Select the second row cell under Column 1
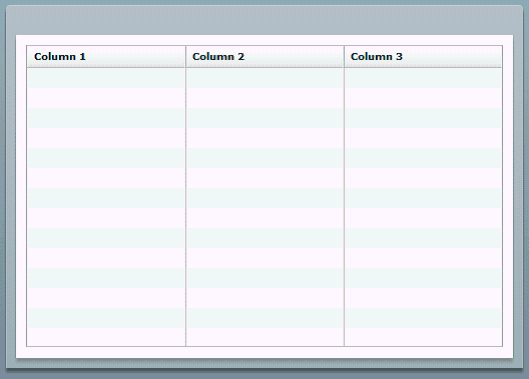The width and height of the screenshot is (529, 379). click(x=106, y=98)
